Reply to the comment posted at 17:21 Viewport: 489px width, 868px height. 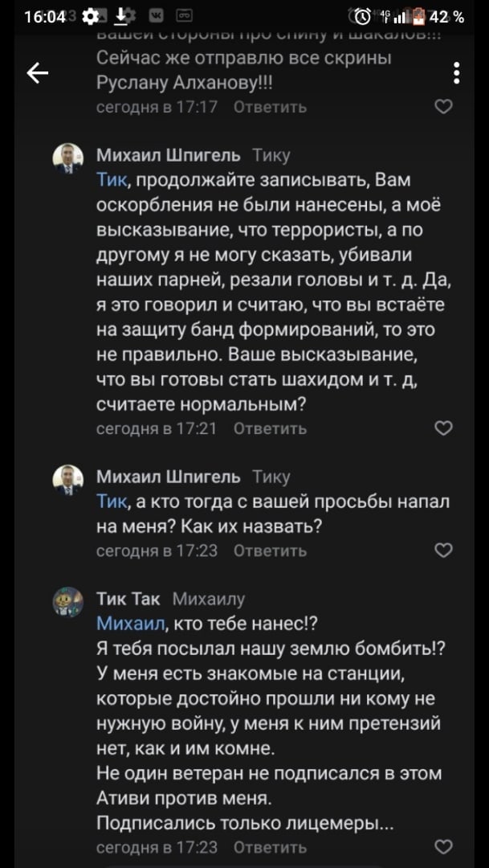270,429
